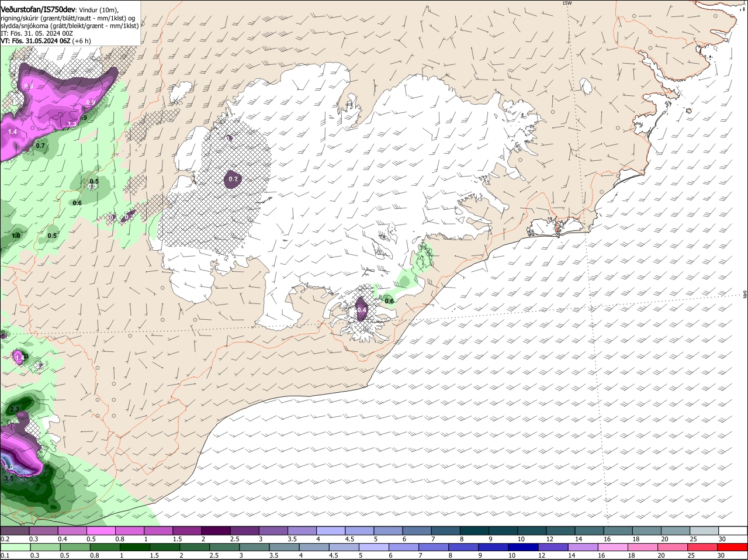
Task: Click the 'rigning/skúrir' description line in the title box
Action: pos(68,18)
